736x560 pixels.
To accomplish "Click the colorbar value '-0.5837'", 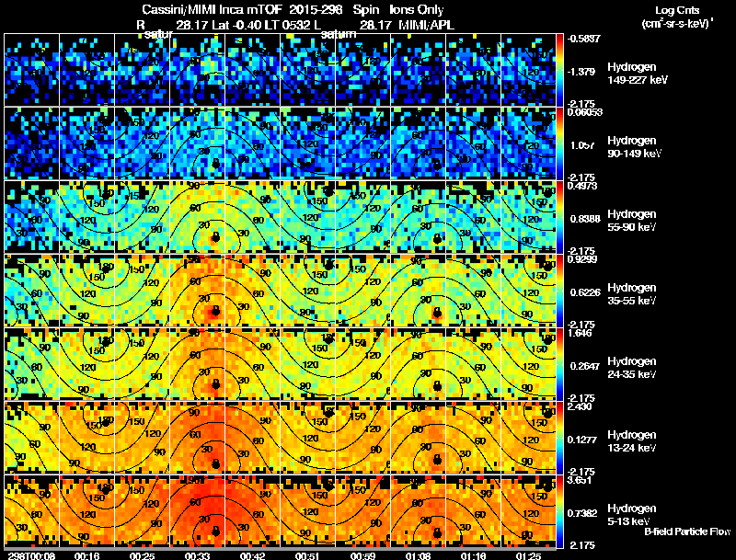I will [x=584, y=39].
